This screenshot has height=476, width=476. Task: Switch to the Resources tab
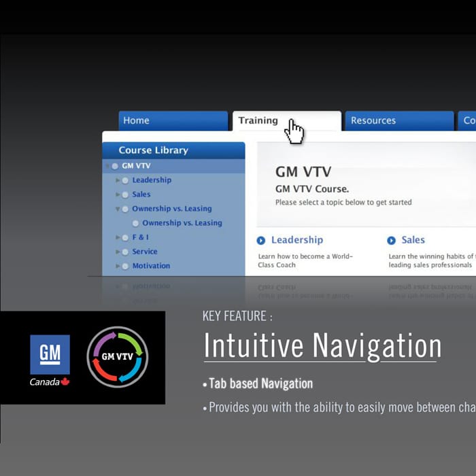pos(400,121)
